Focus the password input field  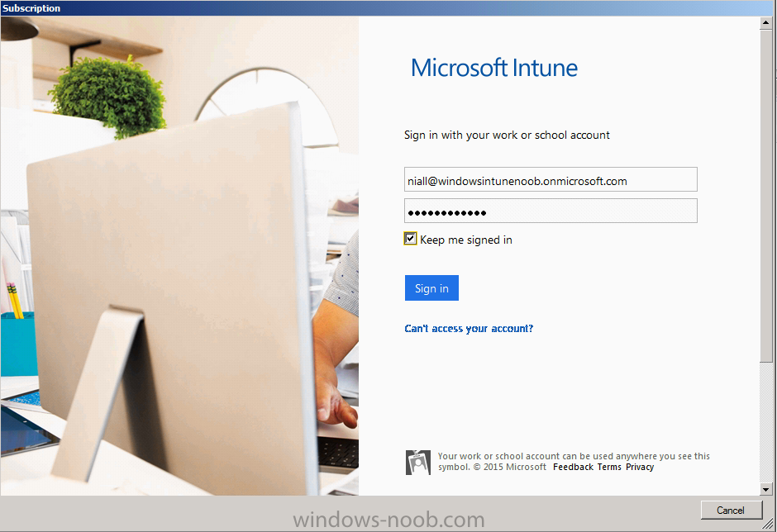[551, 211]
